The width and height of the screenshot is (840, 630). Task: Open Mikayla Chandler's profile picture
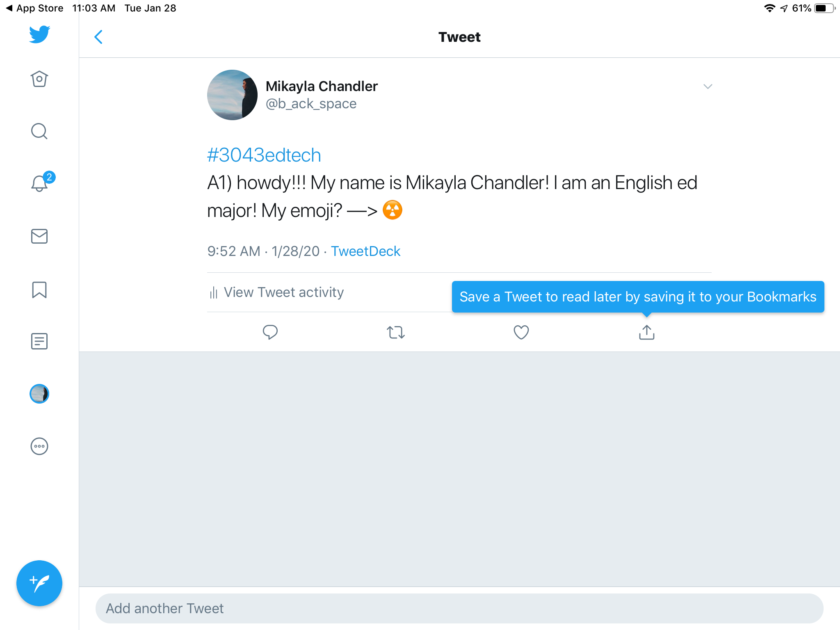(232, 95)
